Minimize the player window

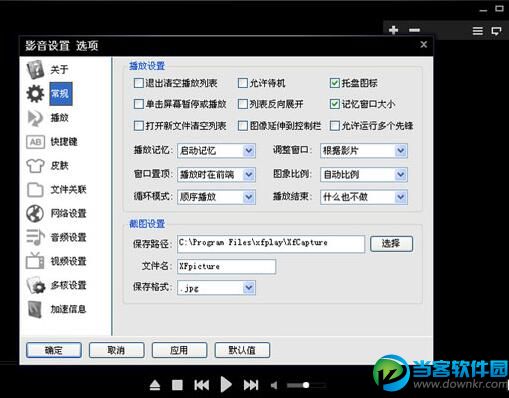(483, 10)
